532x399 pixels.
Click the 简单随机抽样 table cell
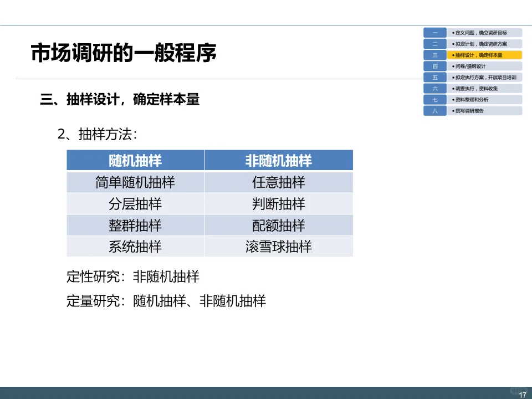click(x=135, y=182)
